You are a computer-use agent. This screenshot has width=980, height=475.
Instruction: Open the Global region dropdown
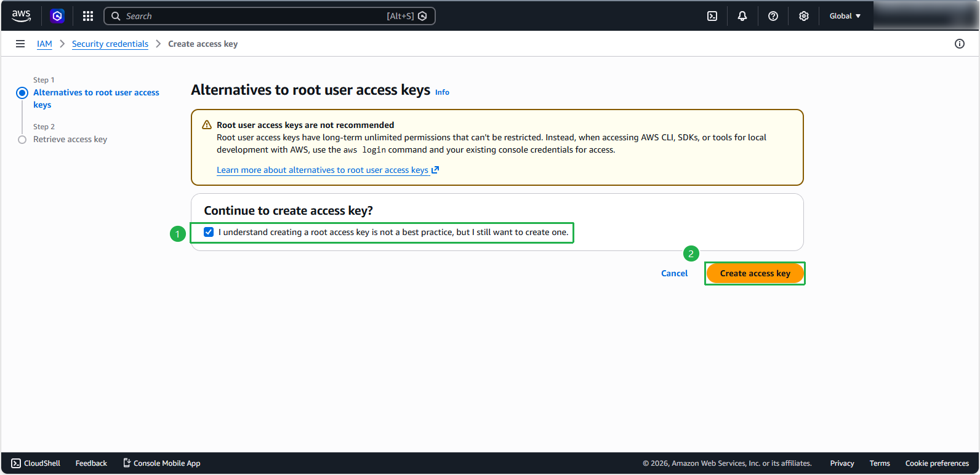[845, 16]
